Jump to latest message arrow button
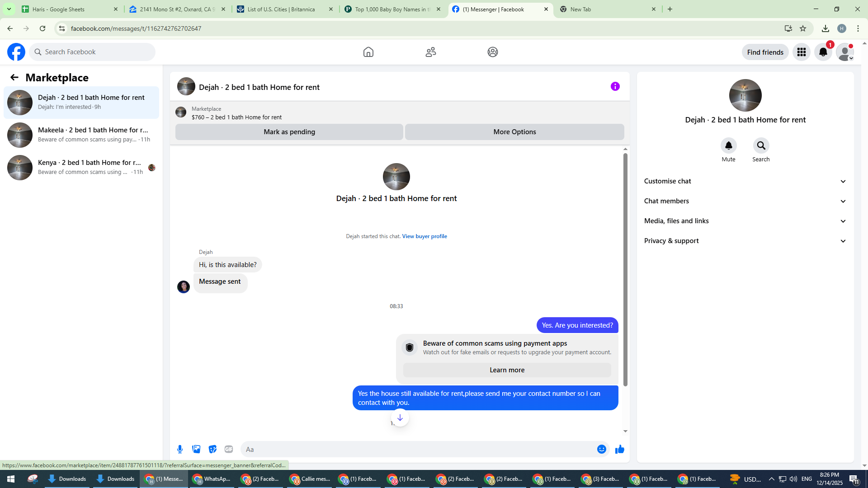This screenshot has height=488, width=868. click(x=400, y=418)
